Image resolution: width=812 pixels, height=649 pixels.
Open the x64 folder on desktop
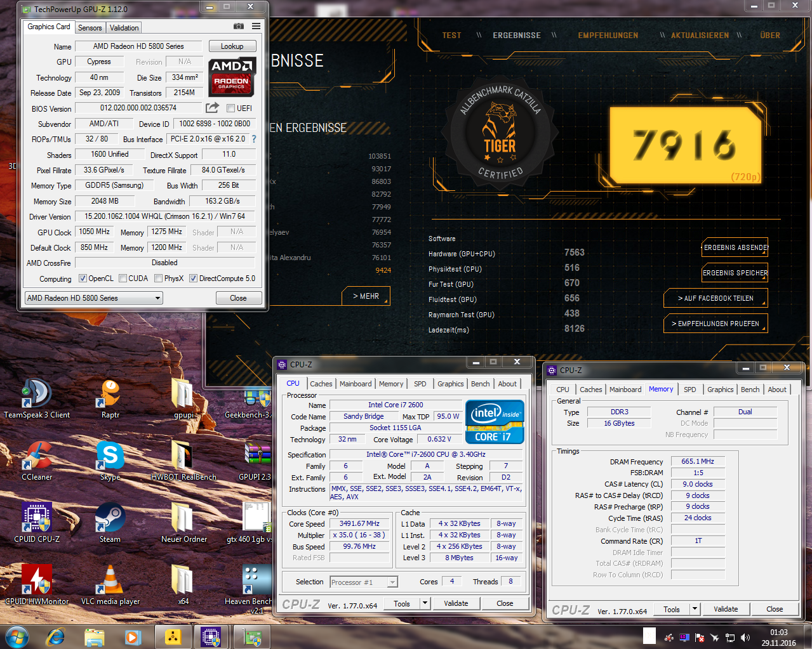pyautogui.click(x=183, y=585)
